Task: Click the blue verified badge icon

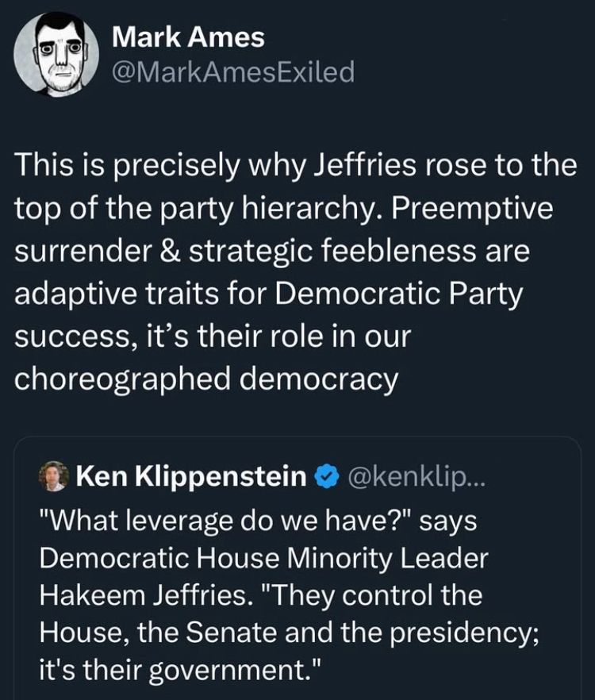Action: coord(326,476)
